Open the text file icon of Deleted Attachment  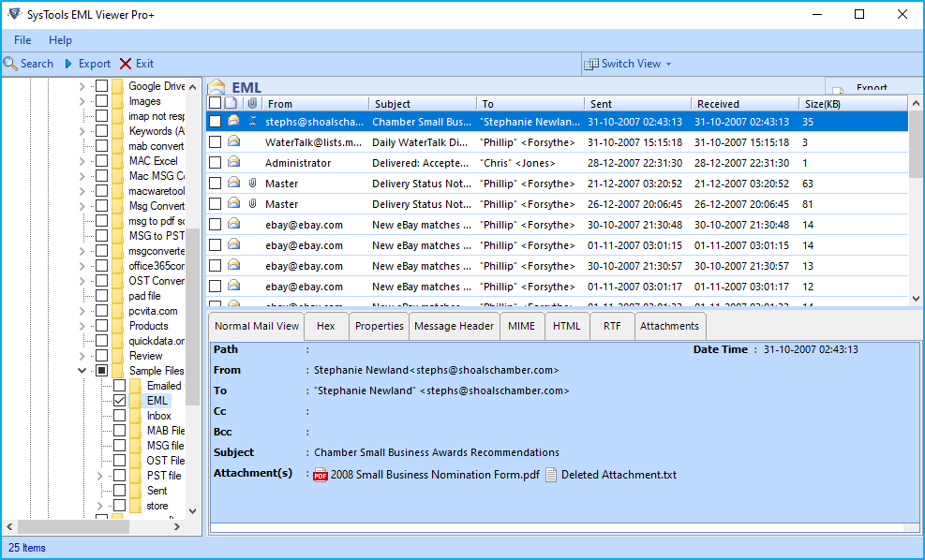[551, 475]
